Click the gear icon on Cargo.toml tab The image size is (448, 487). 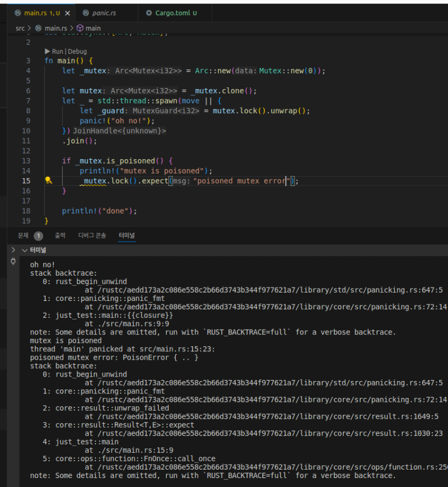click(x=149, y=13)
